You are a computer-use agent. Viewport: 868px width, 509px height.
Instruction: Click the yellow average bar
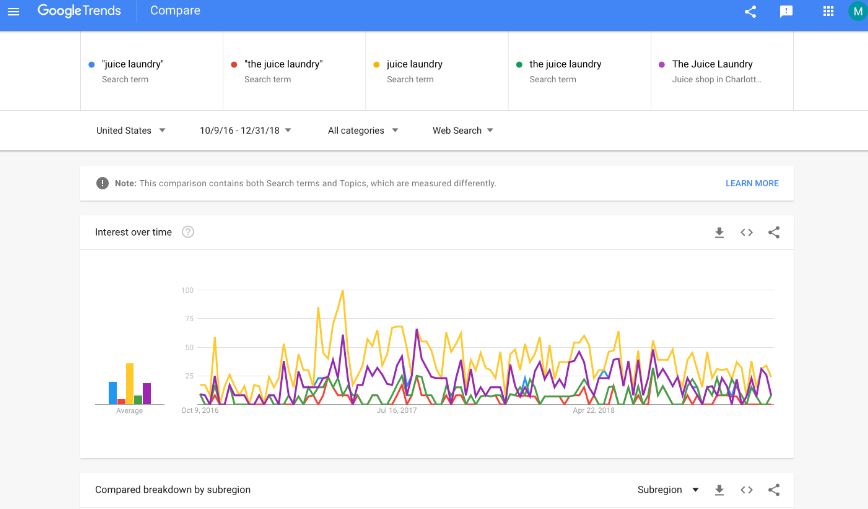pyautogui.click(x=130, y=384)
